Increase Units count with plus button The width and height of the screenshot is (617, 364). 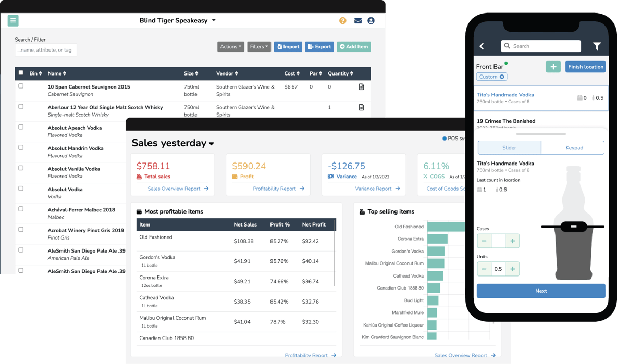pyautogui.click(x=512, y=269)
